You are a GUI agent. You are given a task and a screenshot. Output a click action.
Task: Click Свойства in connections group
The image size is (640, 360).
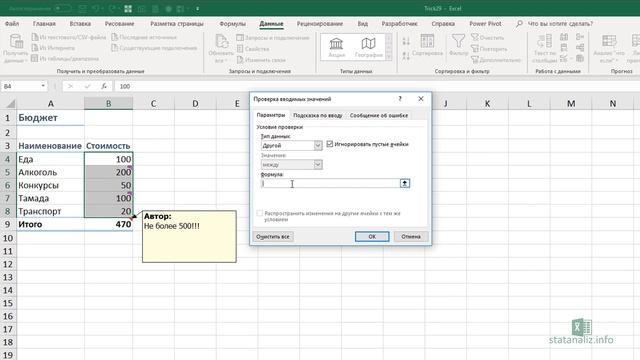pos(253,49)
